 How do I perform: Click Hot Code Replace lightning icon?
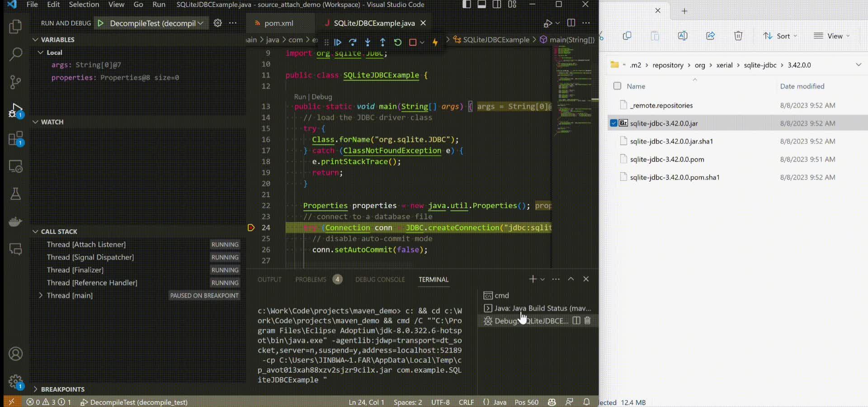(435, 42)
